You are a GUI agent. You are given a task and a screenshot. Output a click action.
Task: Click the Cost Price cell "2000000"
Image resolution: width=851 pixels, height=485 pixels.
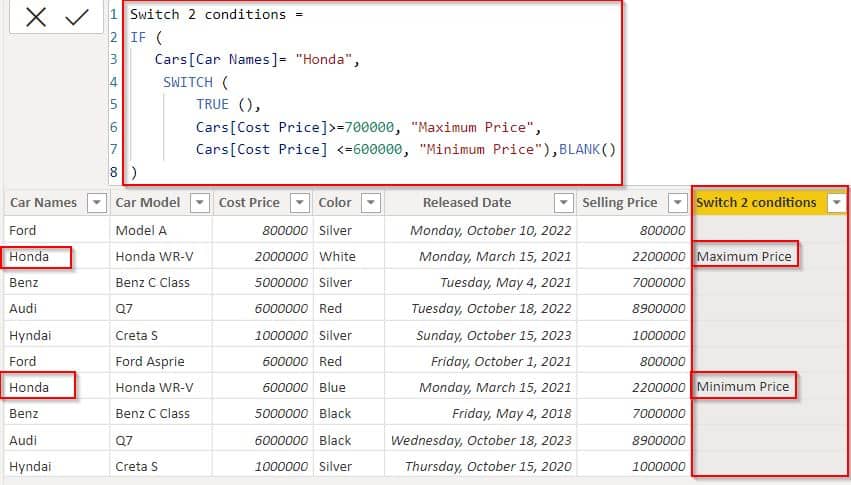pyautogui.click(x=281, y=256)
